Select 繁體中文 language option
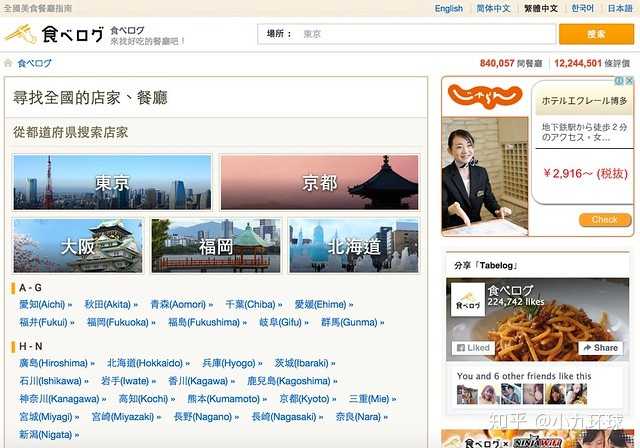Screen dimensions: 640x448 [541, 9]
